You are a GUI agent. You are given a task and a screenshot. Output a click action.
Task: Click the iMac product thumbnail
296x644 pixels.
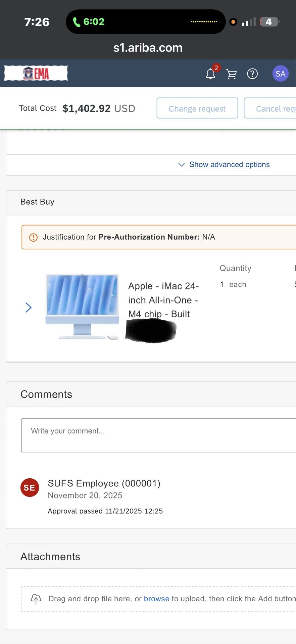[82, 306]
